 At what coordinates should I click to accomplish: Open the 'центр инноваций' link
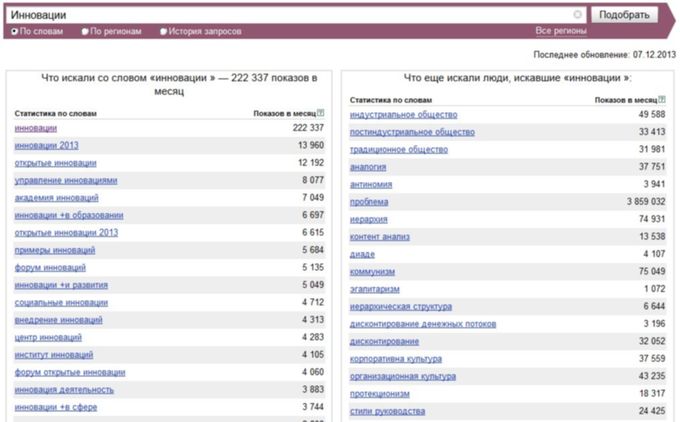coord(48,337)
